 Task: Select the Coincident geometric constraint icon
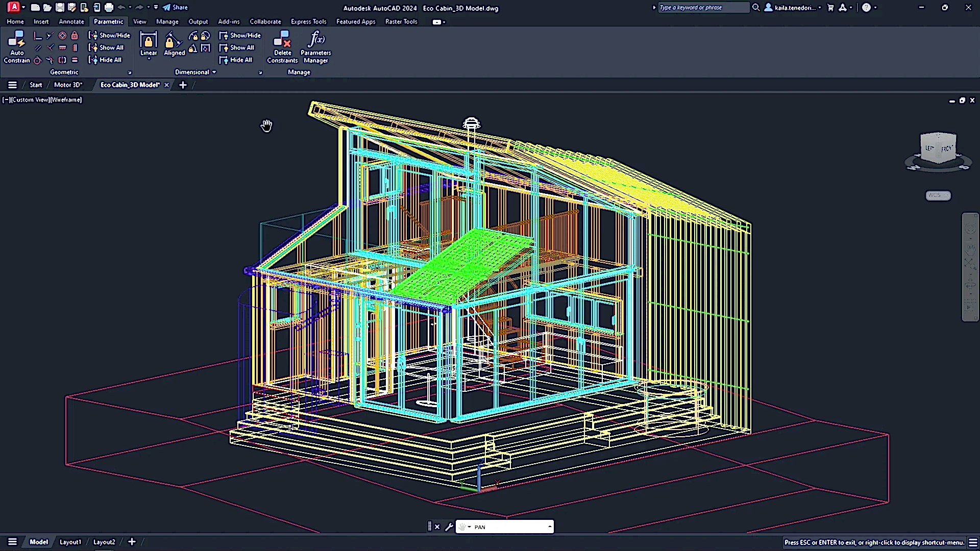tap(37, 36)
